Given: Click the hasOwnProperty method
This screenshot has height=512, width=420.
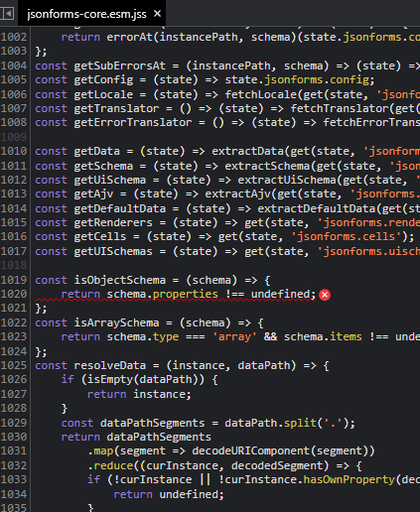Looking at the screenshot, I should 350,479.
